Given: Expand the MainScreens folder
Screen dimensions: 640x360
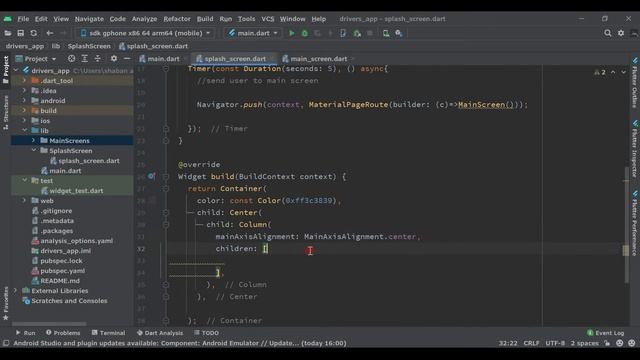Looking at the screenshot, I should (34, 140).
